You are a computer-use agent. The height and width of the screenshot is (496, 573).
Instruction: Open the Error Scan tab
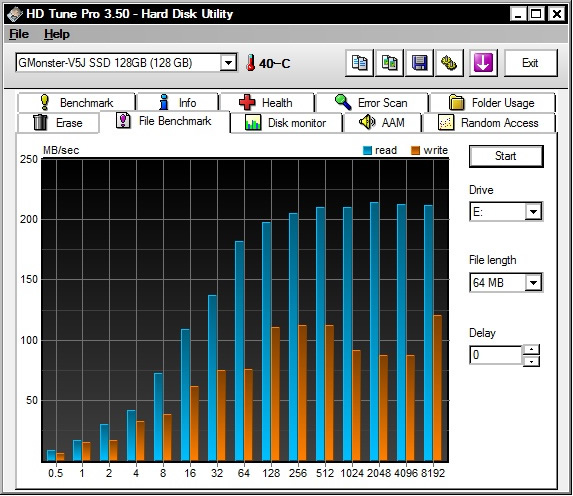(372, 103)
